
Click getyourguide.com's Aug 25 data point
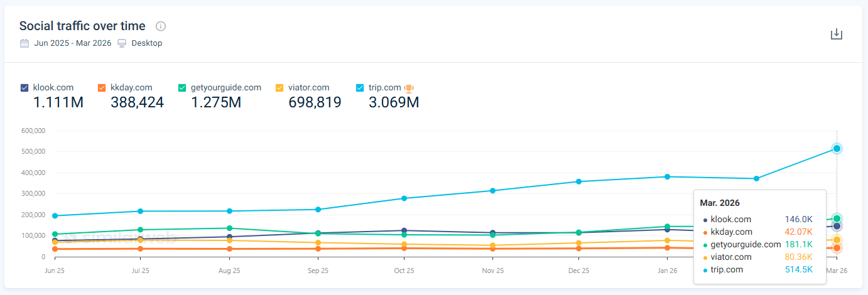click(229, 228)
